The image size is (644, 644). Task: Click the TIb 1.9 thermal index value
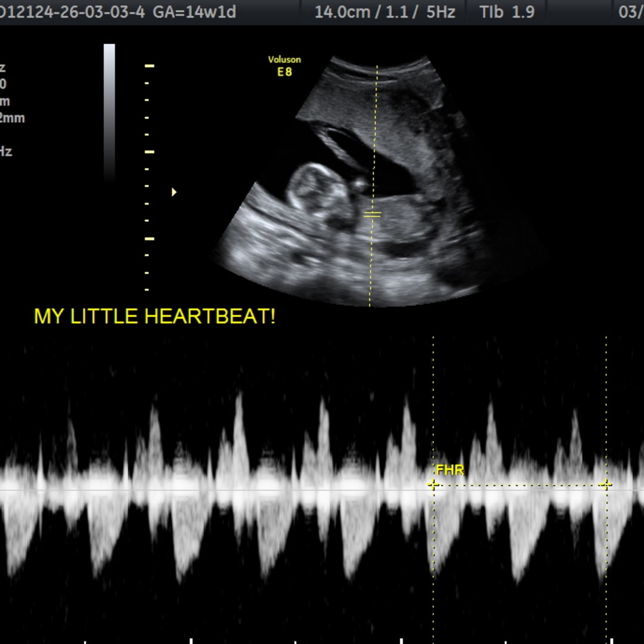pyautogui.click(x=507, y=12)
